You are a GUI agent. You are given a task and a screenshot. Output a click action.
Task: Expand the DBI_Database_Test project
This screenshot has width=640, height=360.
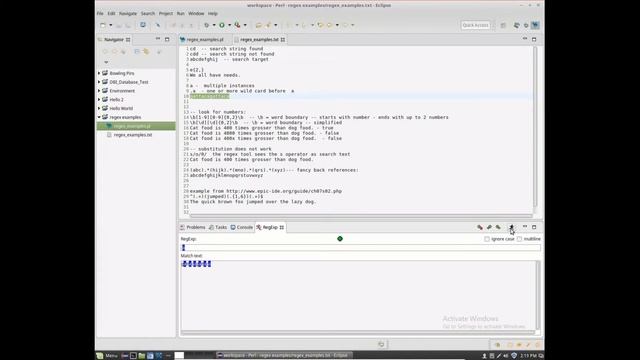point(99,82)
